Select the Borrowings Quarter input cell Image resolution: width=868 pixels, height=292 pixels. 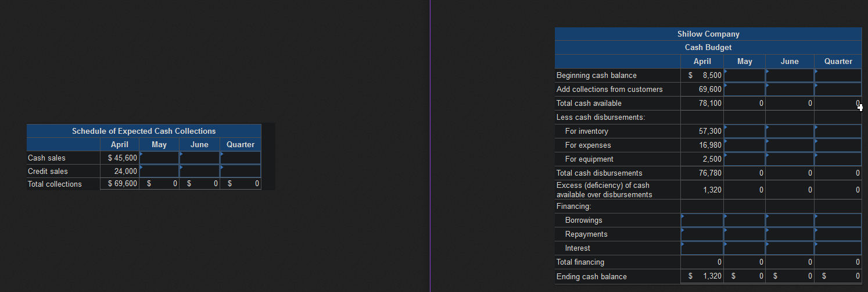click(x=838, y=220)
